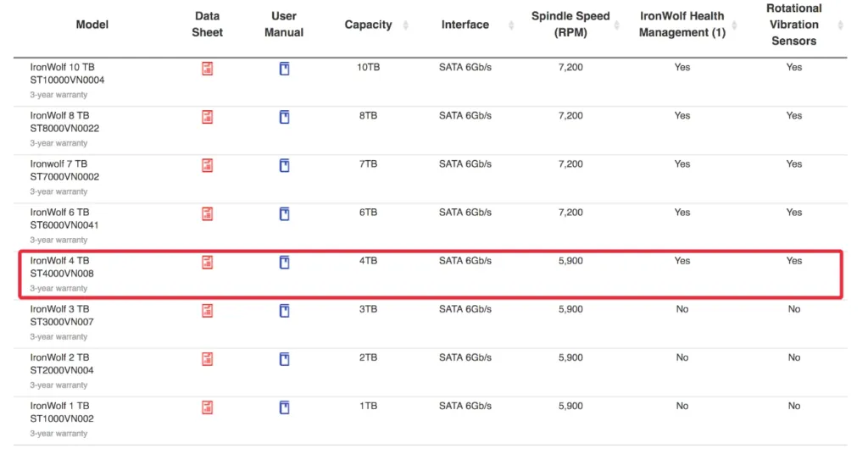
Task: Click the 8TB capacity cell
Action: click(368, 115)
